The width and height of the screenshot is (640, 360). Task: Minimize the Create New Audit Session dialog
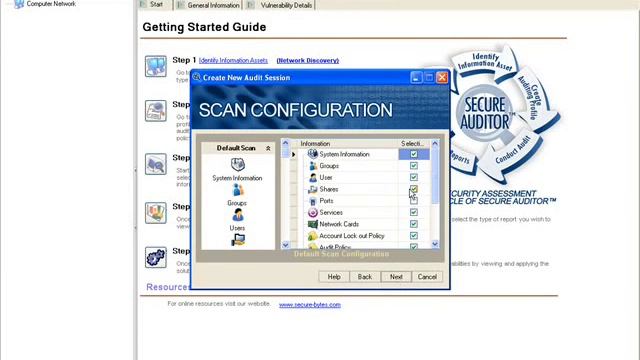(x=416, y=78)
